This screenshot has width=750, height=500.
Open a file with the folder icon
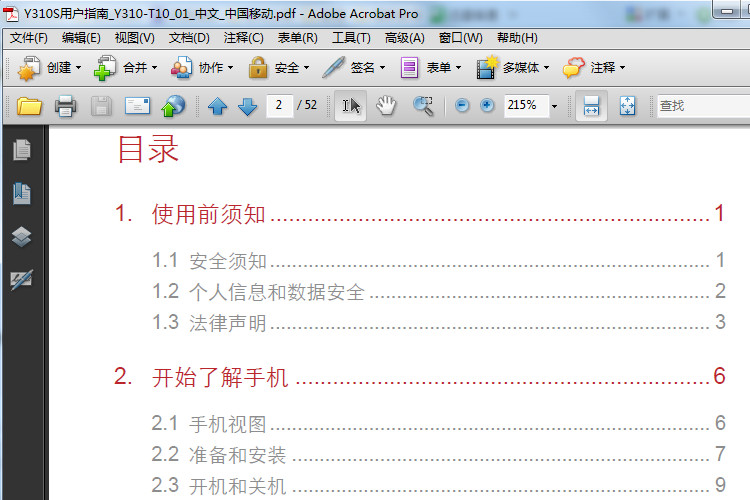[x=29, y=106]
